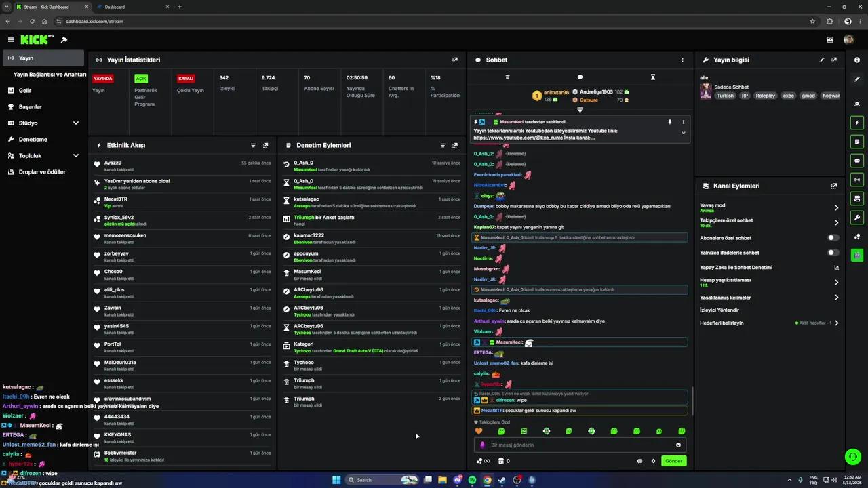Click the lightning bolt icon in right sidebar

click(857, 123)
